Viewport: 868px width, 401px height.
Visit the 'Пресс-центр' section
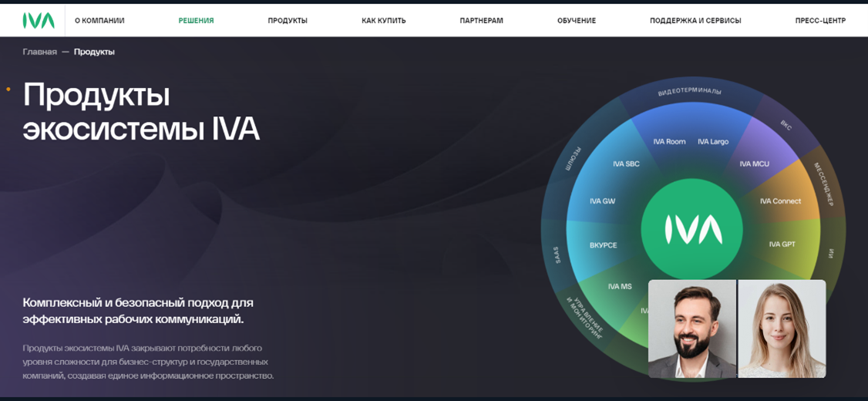(819, 21)
